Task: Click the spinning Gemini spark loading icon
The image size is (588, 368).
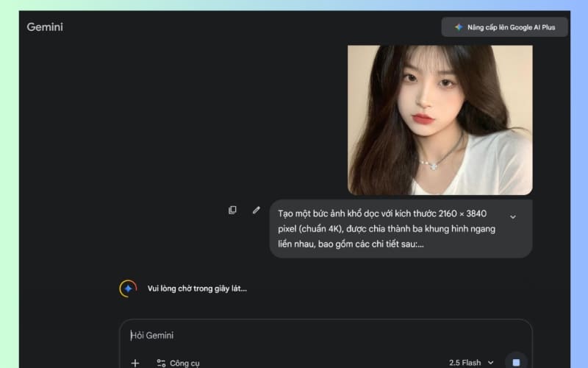Action: (x=128, y=289)
